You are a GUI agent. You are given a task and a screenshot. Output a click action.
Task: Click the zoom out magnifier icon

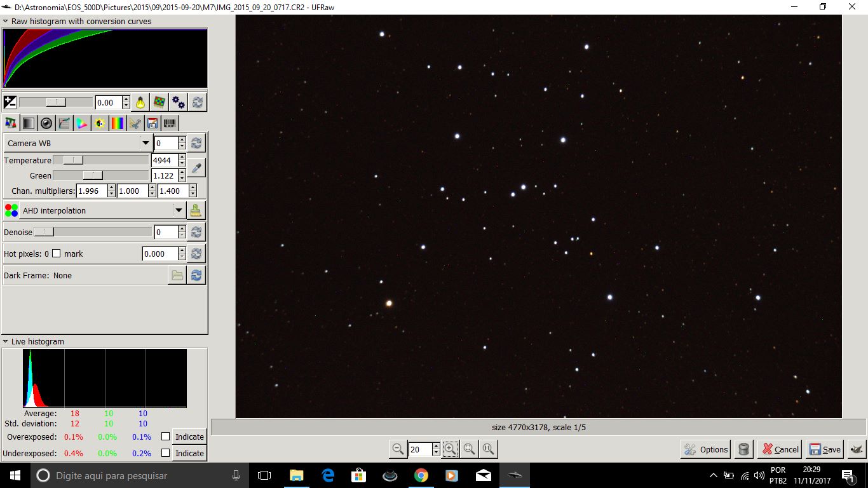pos(398,449)
